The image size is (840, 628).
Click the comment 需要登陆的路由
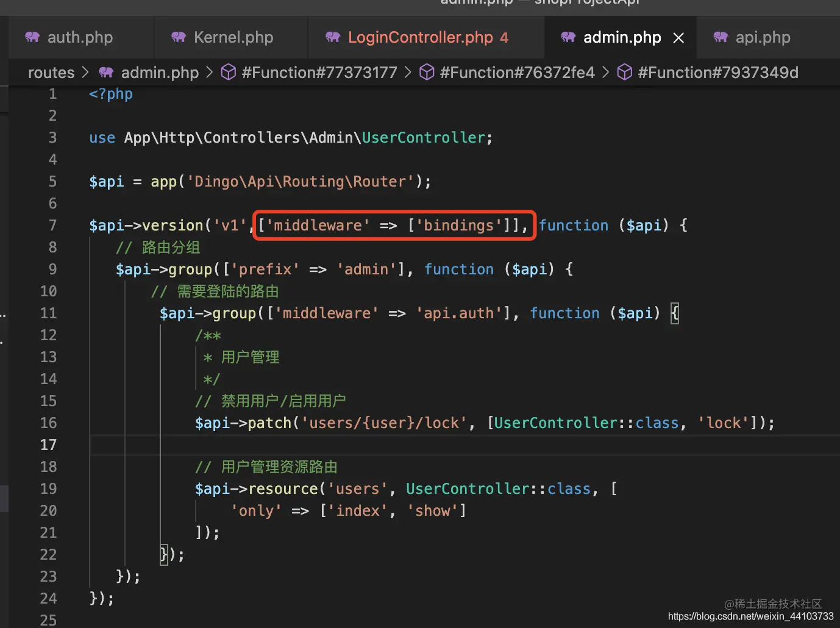(228, 291)
